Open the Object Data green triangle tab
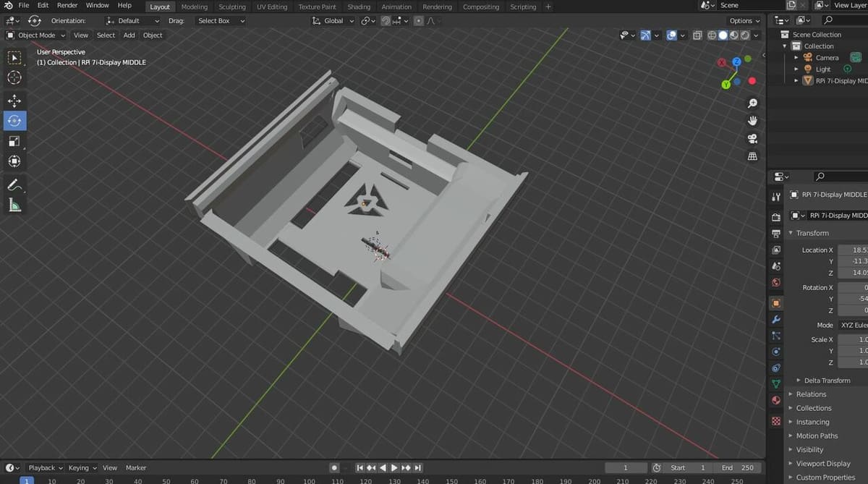This screenshot has width=868, height=484. click(776, 383)
